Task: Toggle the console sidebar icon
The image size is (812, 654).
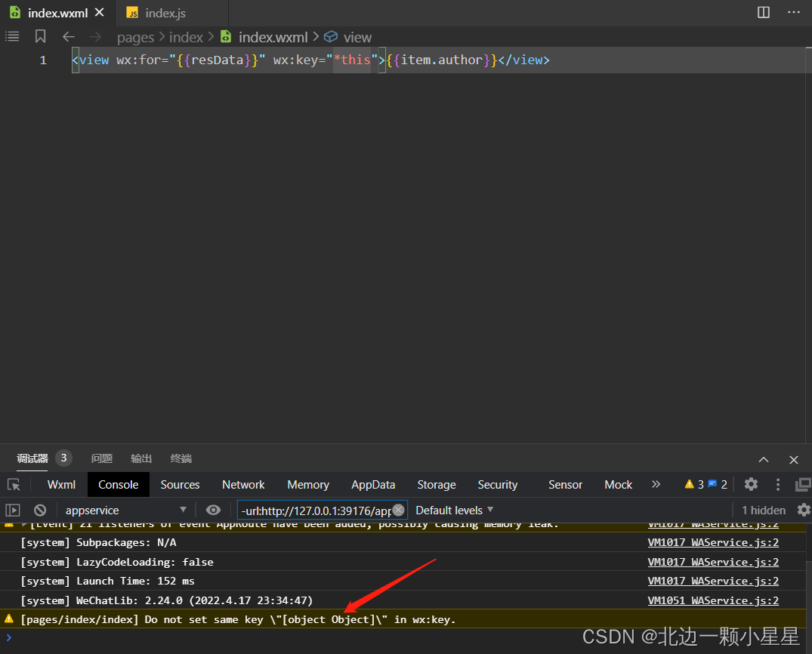Action: (12, 510)
